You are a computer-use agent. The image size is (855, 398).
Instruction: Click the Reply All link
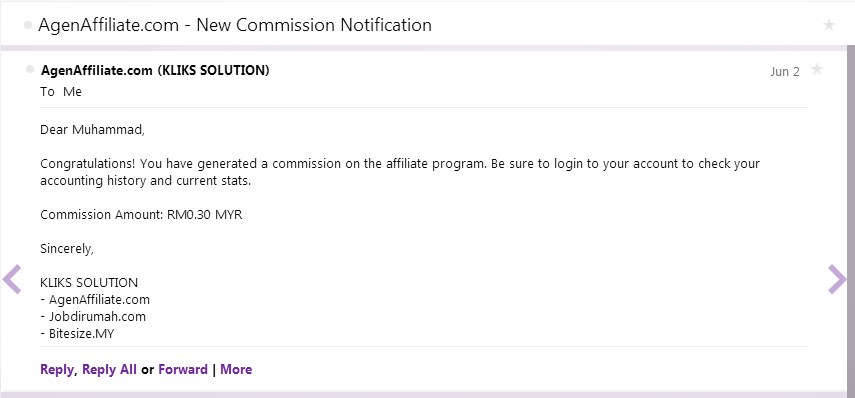(x=110, y=370)
